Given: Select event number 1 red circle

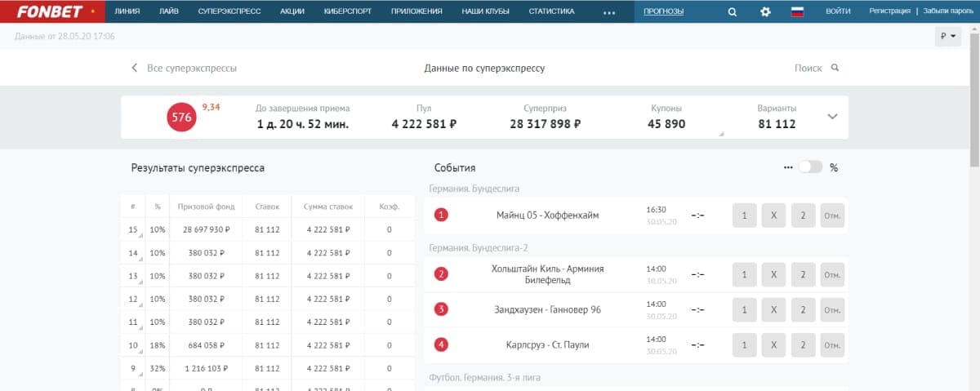Looking at the screenshot, I should click(442, 215).
